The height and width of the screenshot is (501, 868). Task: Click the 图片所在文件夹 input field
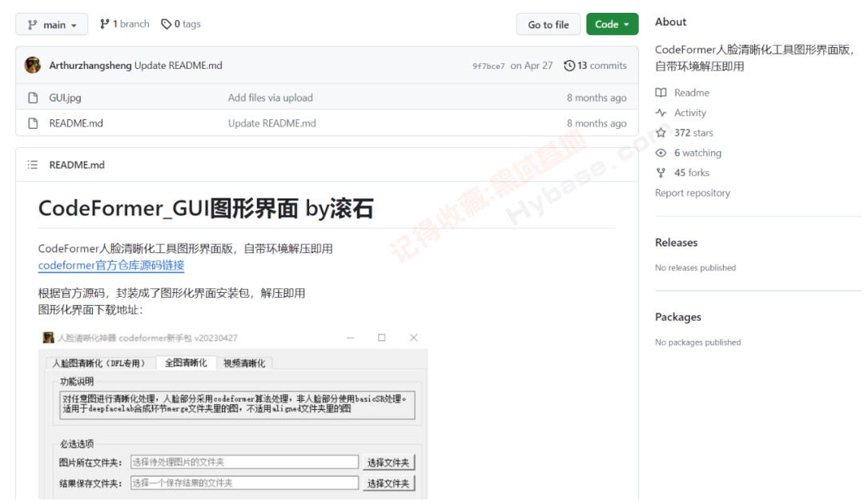[245, 462]
